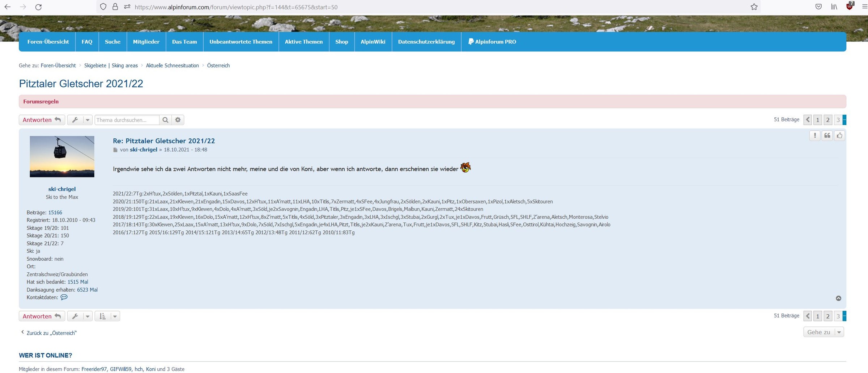Click the thumbs-up thank icon
This screenshot has width=868, height=373.
[x=839, y=135]
